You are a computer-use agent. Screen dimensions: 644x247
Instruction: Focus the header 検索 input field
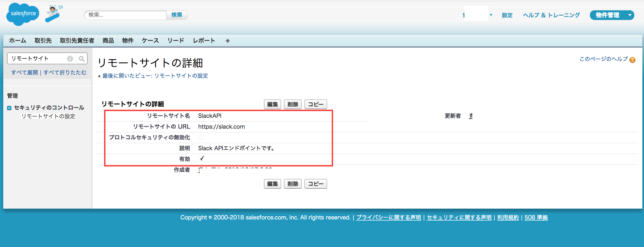coord(125,15)
